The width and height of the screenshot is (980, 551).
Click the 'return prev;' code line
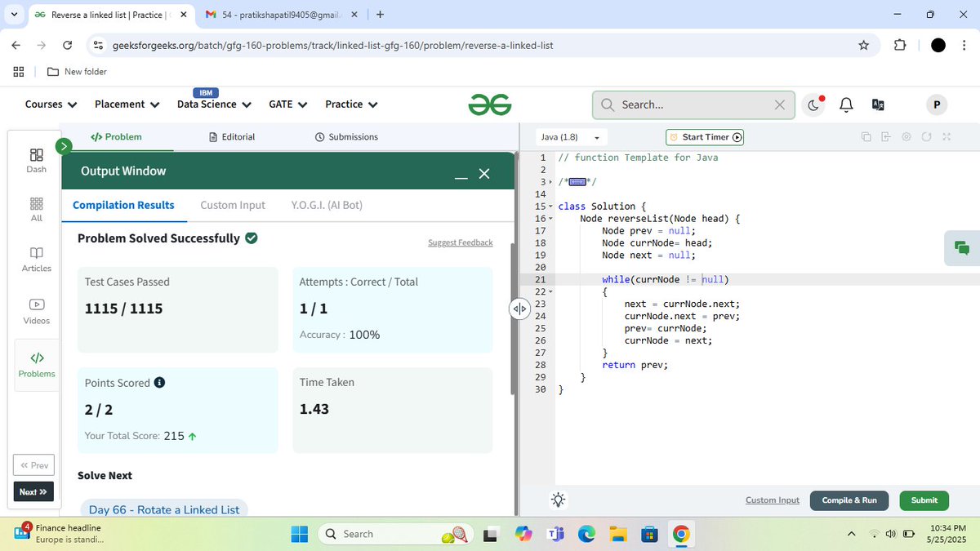[635, 365]
